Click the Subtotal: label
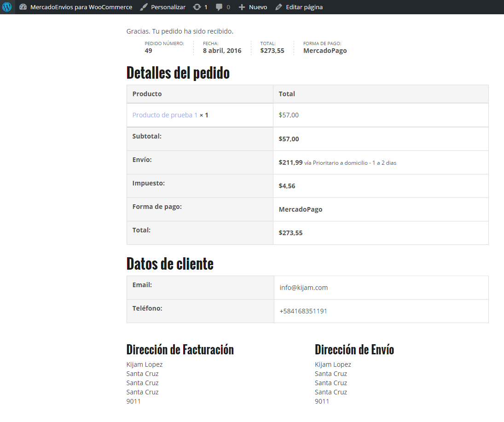This screenshot has width=504, height=422. (x=147, y=136)
